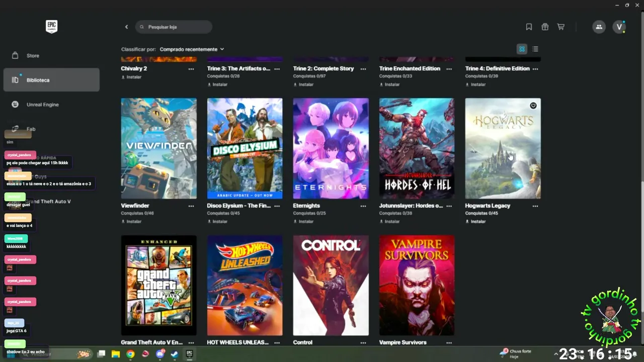Click 'Conquistas 0/45' under Hogwarts Legacy
644x362 pixels.
tap(481, 213)
